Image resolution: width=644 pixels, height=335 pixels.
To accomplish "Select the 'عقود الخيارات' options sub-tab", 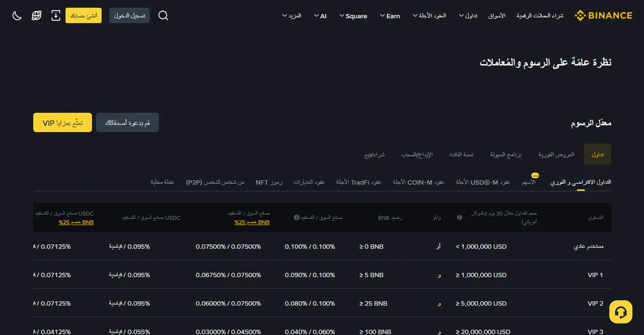I will 309,183.
